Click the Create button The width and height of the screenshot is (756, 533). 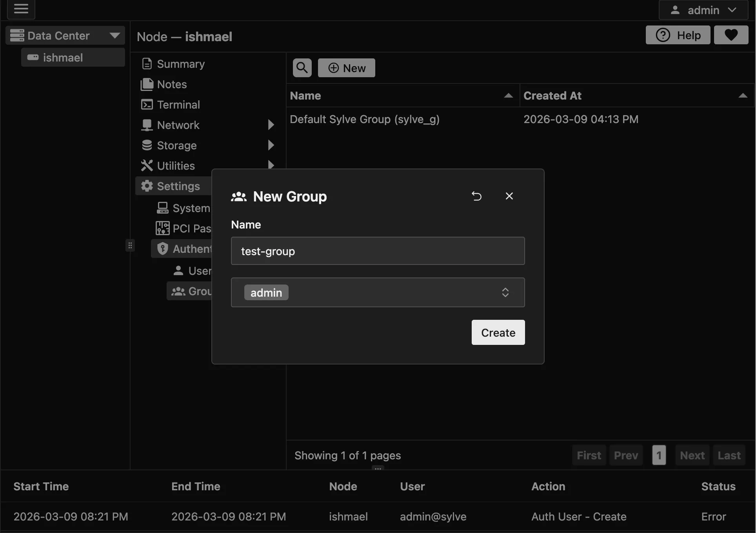[498, 332]
